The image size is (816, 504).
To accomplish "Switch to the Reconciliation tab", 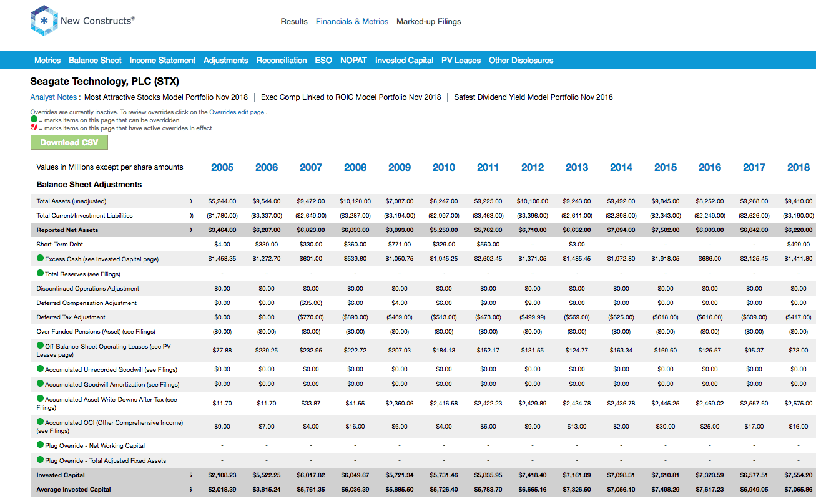I will (282, 61).
